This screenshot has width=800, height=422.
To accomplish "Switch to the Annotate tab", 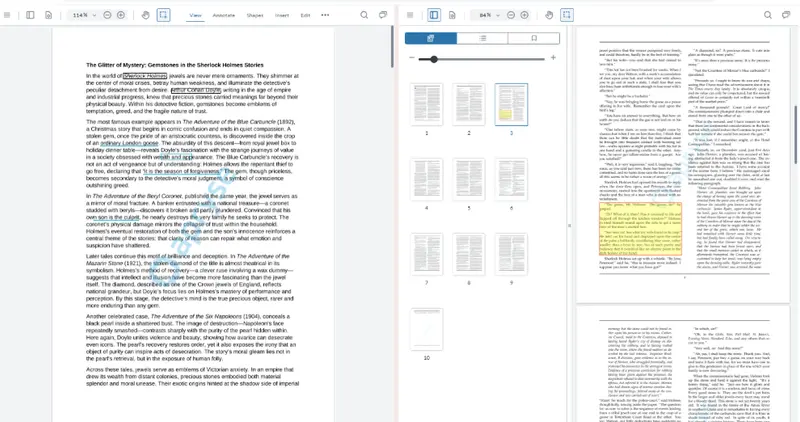I will pyautogui.click(x=223, y=15).
